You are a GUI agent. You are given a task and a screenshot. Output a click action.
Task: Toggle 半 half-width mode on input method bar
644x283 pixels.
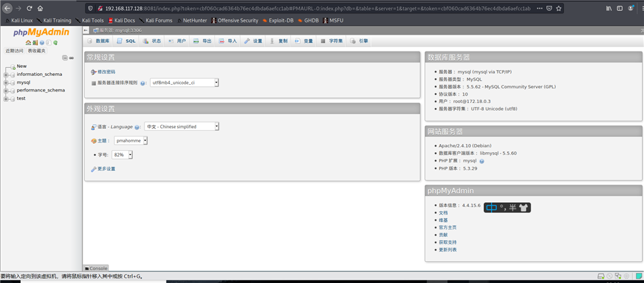(512, 208)
